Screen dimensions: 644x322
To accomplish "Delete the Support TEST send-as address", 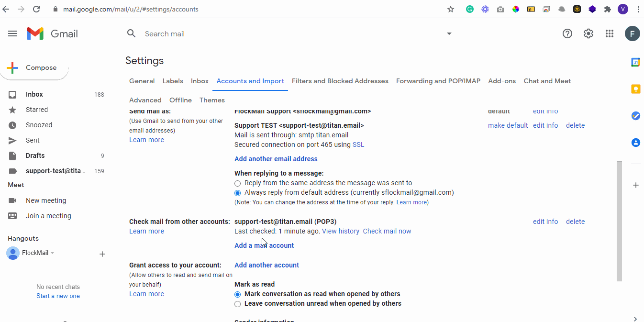I will (x=575, y=125).
